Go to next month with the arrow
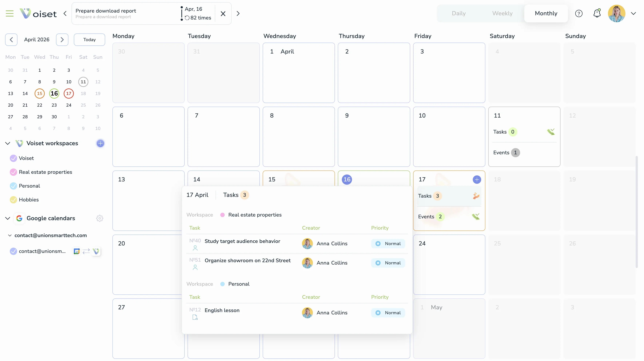The width and height of the screenshot is (644, 361). coord(62,39)
